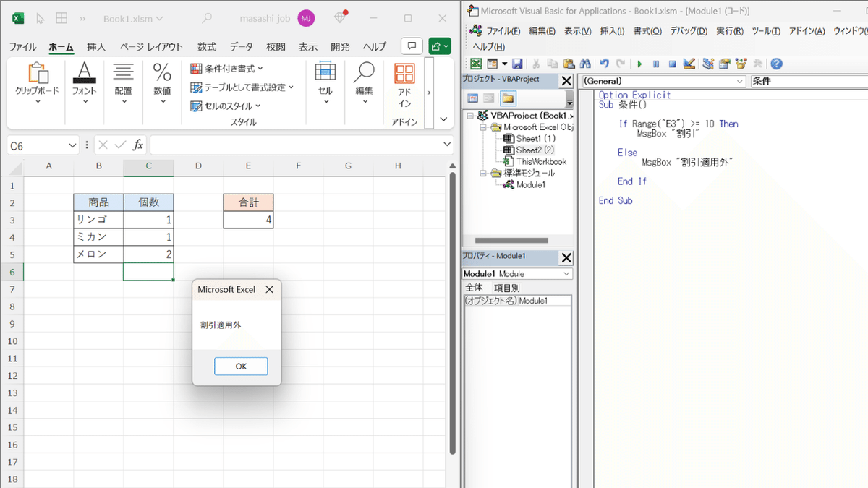Screen dimensions: 868x488
Task: Save Book1.xlsm using VBA toolbar disk icon
Action: pos(517,64)
